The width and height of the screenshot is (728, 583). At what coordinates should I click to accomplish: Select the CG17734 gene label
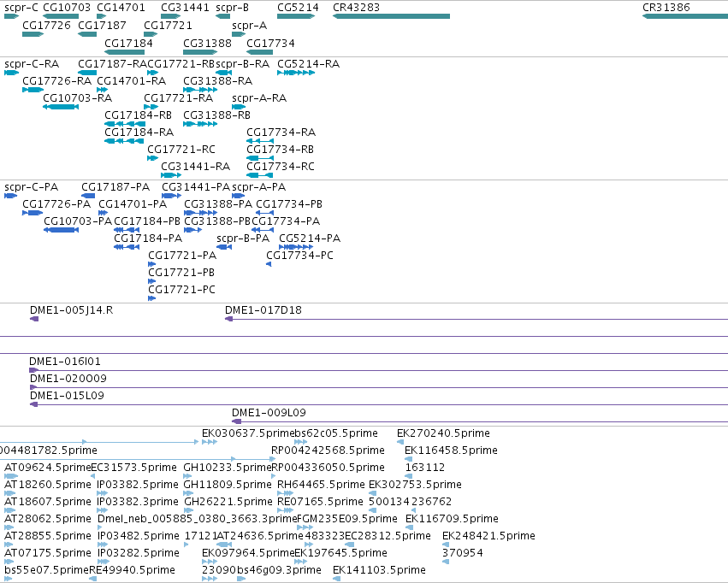click(270, 43)
